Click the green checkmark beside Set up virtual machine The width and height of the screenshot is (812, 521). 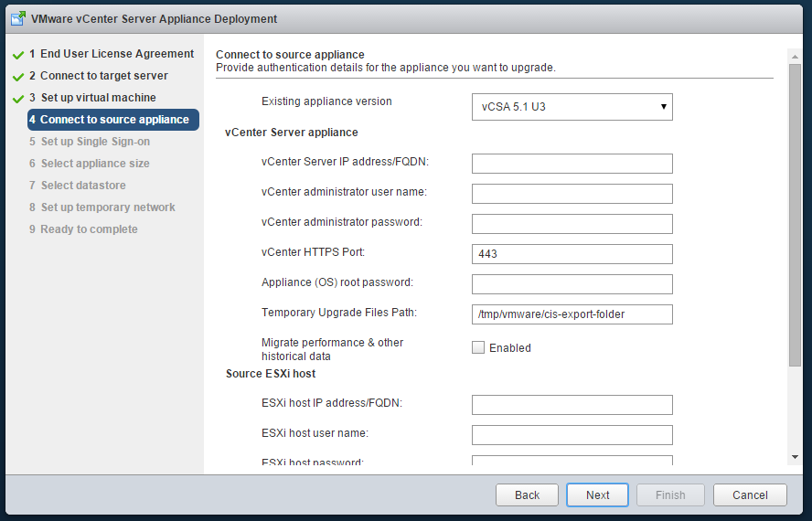coord(18,99)
